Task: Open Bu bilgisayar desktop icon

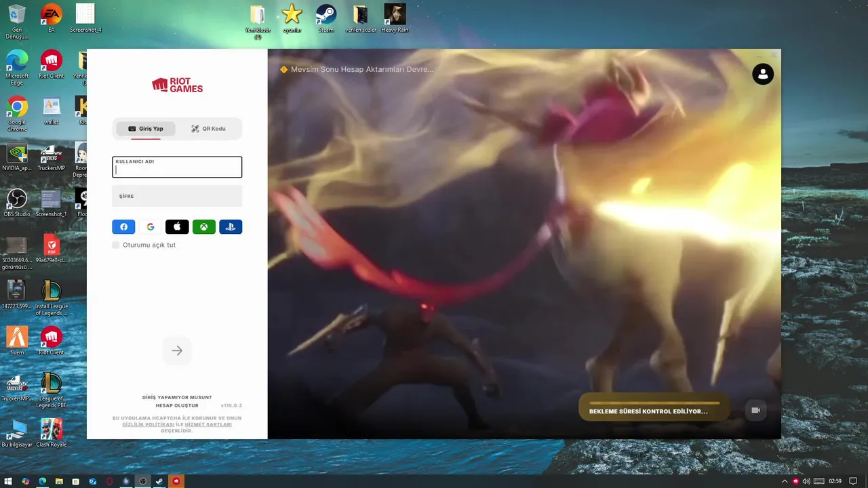Action: click(17, 433)
